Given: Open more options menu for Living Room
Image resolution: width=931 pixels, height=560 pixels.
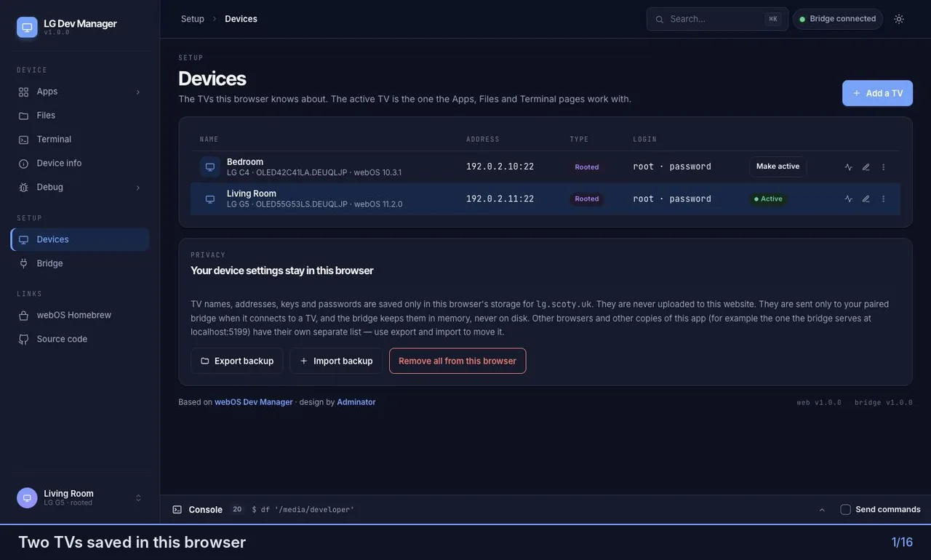Looking at the screenshot, I should [883, 199].
